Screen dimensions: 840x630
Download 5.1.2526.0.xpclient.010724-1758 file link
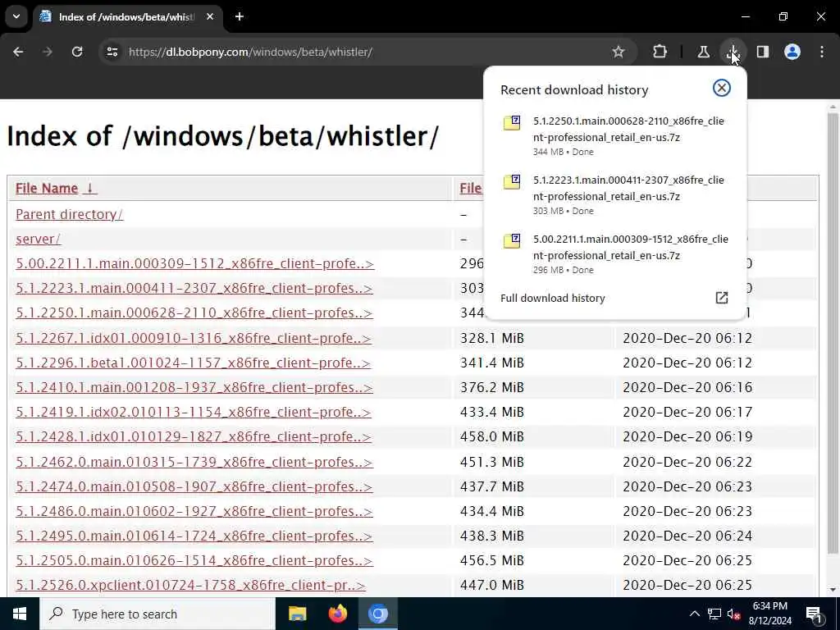(x=190, y=585)
